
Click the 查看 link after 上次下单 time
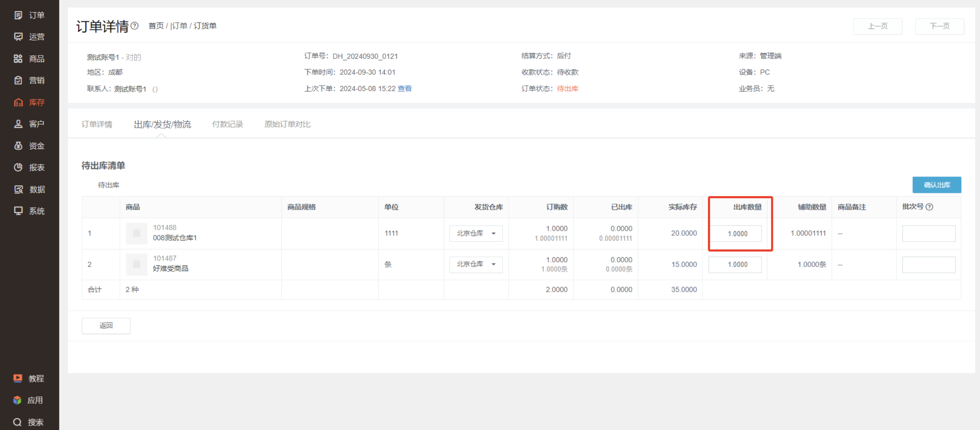[404, 89]
